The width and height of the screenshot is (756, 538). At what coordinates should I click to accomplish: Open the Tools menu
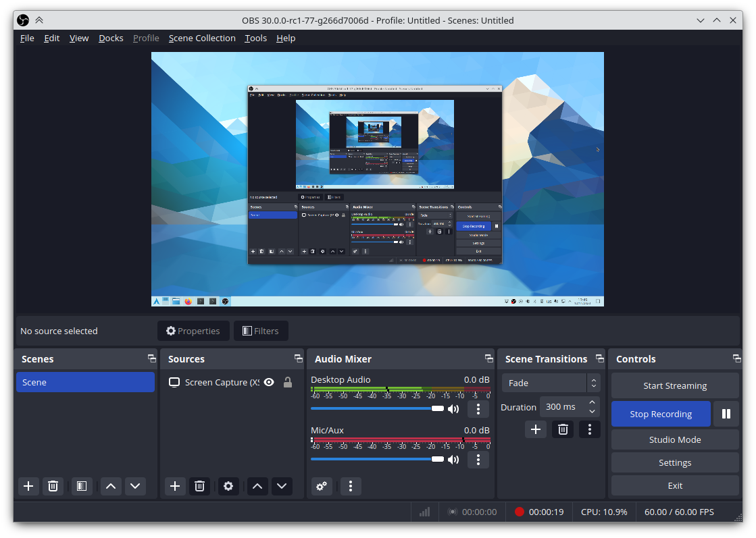pos(255,38)
